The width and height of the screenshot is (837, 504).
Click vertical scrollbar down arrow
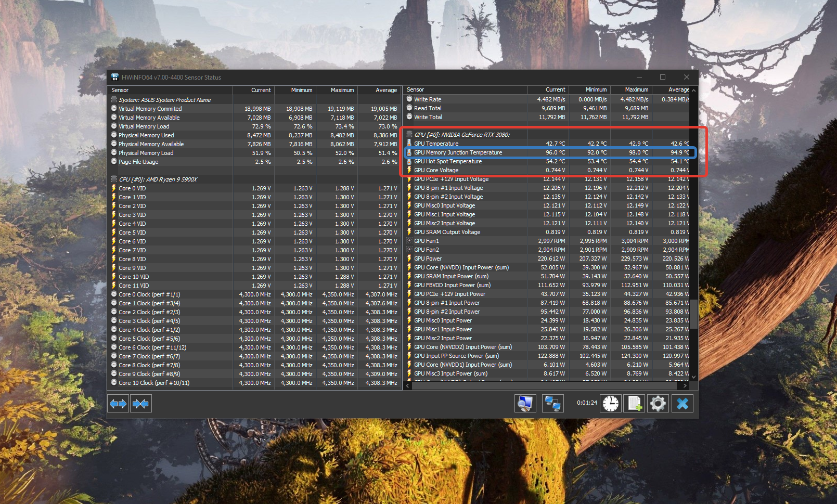(693, 377)
